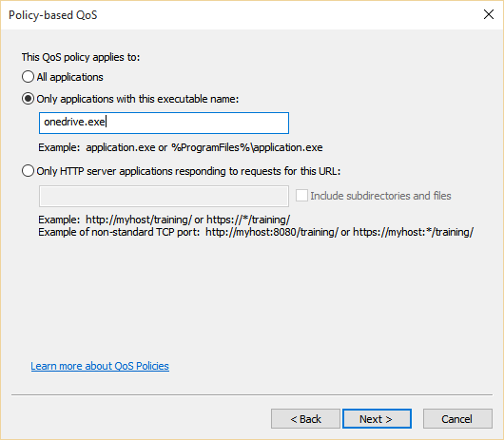504x440 pixels.
Task: Click the non-standard TCP port example line
Action: click(256, 232)
